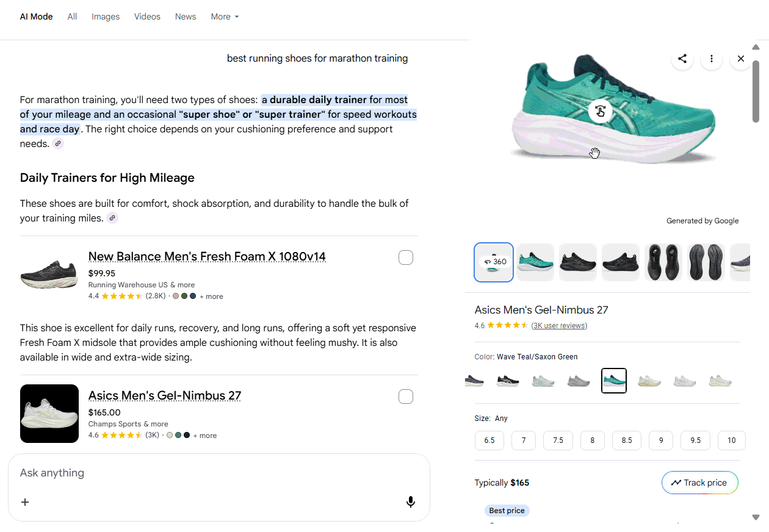The width and height of the screenshot is (769, 532).
Task: Click 'Daily Trainers for High Mileage' heading
Action: click(x=107, y=178)
